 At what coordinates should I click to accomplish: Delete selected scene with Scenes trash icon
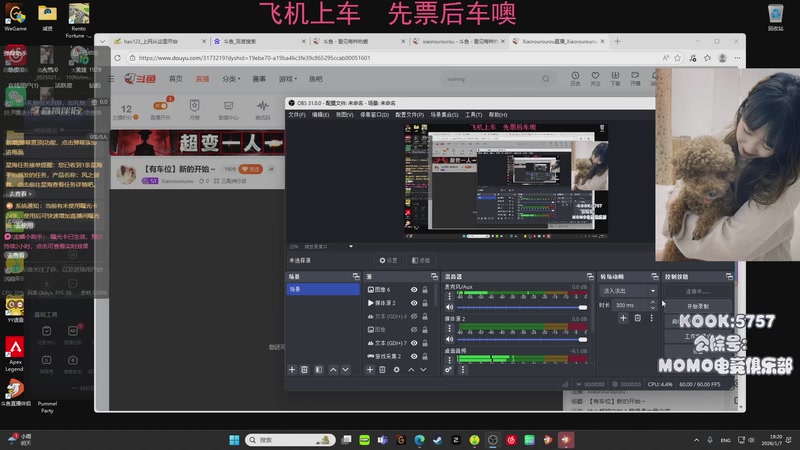[304, 369]
